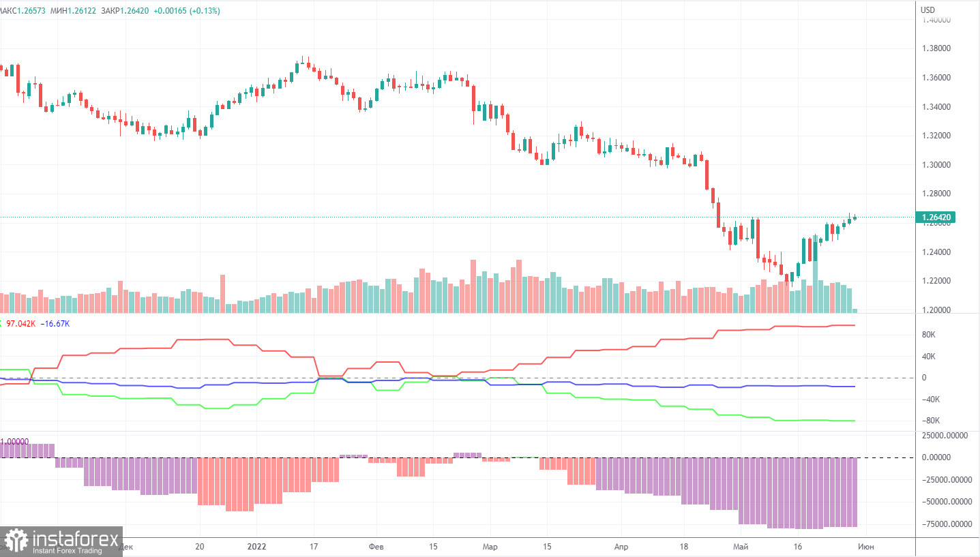This screenshot has height=557, width=980.
Task: Click the Мар date label
Action: [x=490, y=547]
